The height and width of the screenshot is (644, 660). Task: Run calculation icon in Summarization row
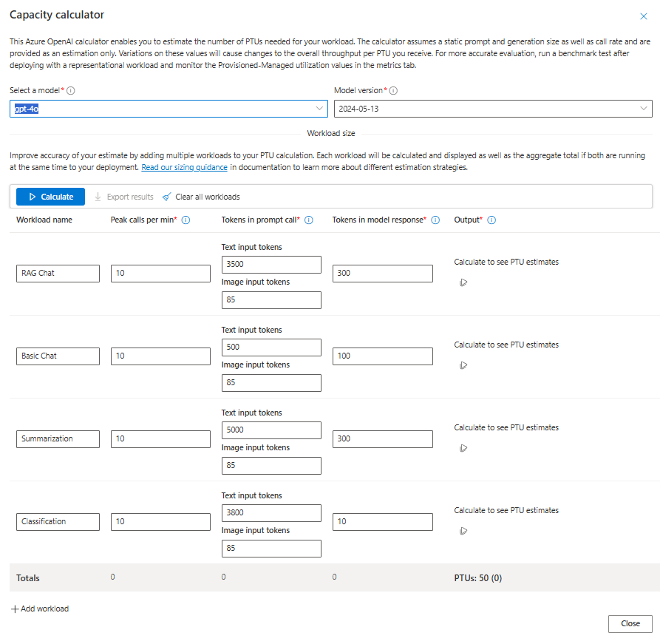[463, 448]
